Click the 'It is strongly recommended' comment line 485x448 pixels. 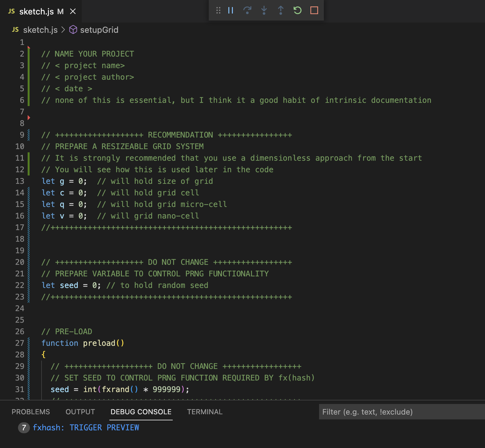point(232,158)
